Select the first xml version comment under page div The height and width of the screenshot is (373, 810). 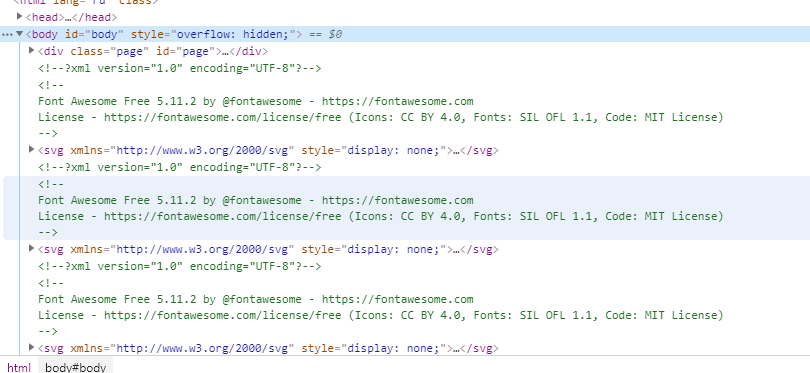pyautogui.click(x=180, y=68)
